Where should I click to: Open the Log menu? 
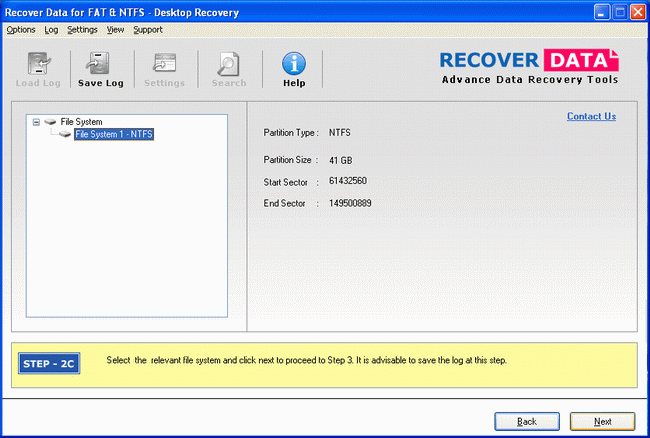tap(51, 30)
